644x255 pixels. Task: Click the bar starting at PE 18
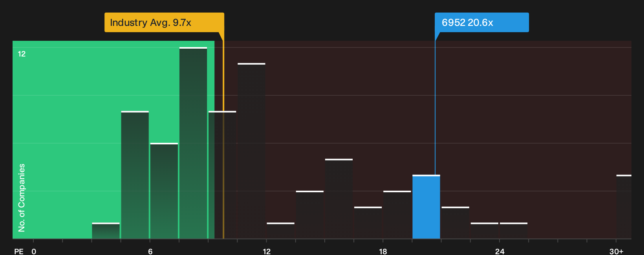click(397, 215)
